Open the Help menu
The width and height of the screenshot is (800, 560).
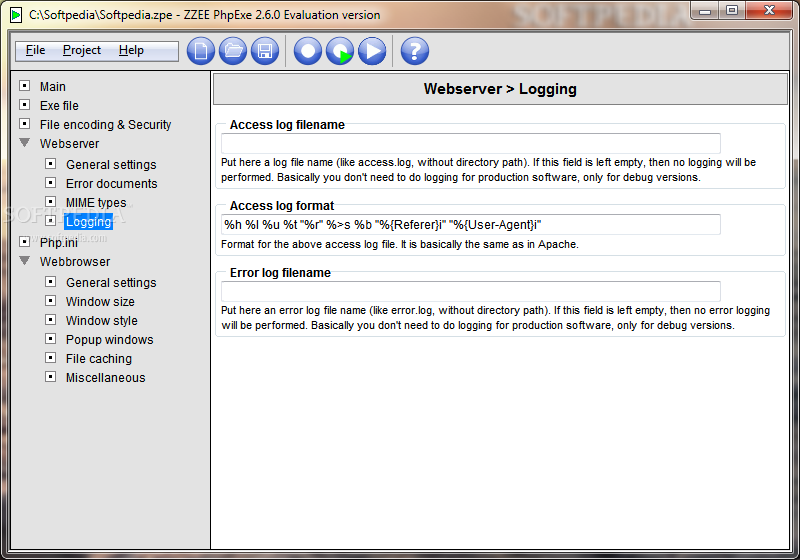click(x=131, y=50)
